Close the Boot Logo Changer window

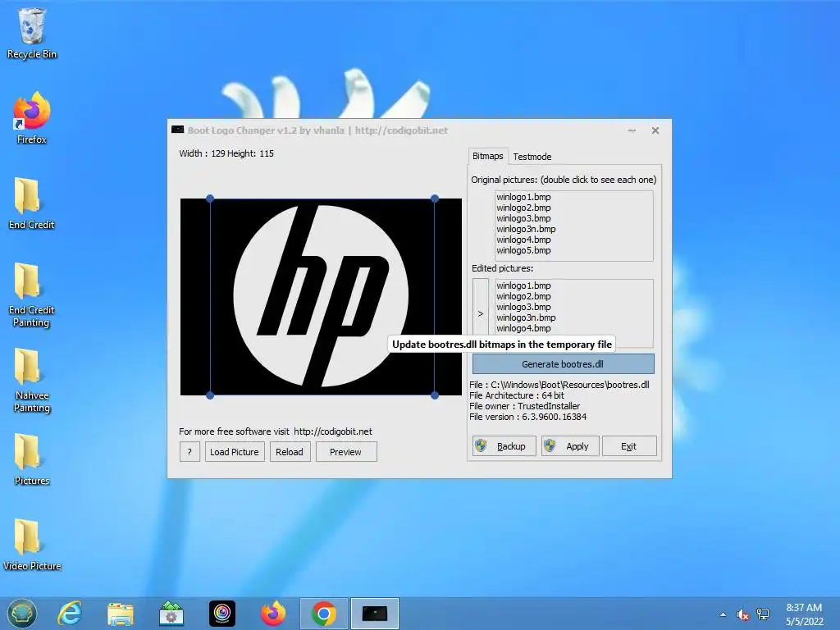point(655,130)
